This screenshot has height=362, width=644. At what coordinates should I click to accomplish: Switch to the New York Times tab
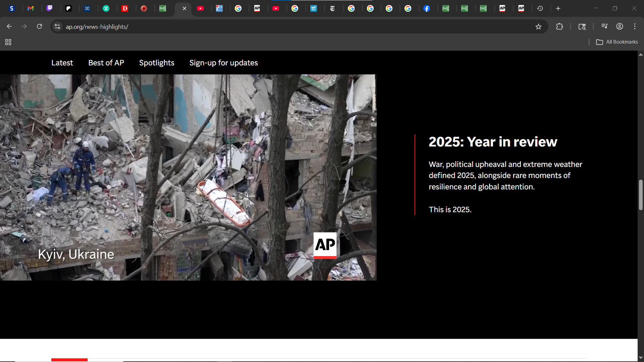tap(332, 8)
